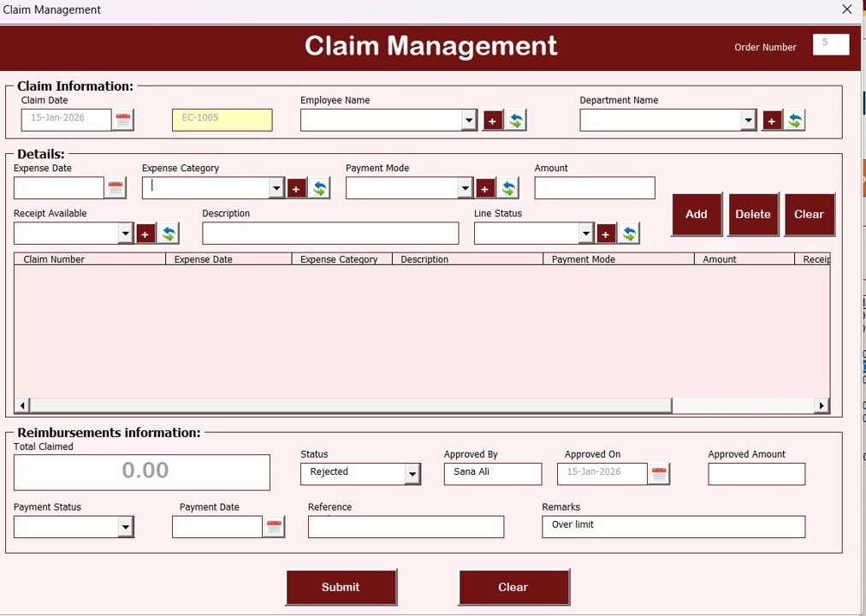This screenshot has height=616, width=866.
Task: Open the Payment Date calendar picker
Action: 273,526
